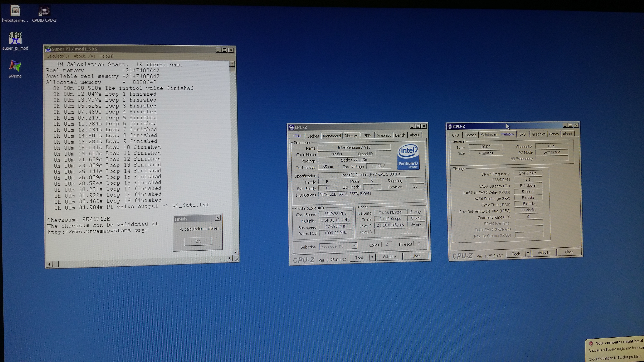Minimize the Super PI window
Image resolution: width=644 pixels, height=362 pixels.
(x=218, y=50)
